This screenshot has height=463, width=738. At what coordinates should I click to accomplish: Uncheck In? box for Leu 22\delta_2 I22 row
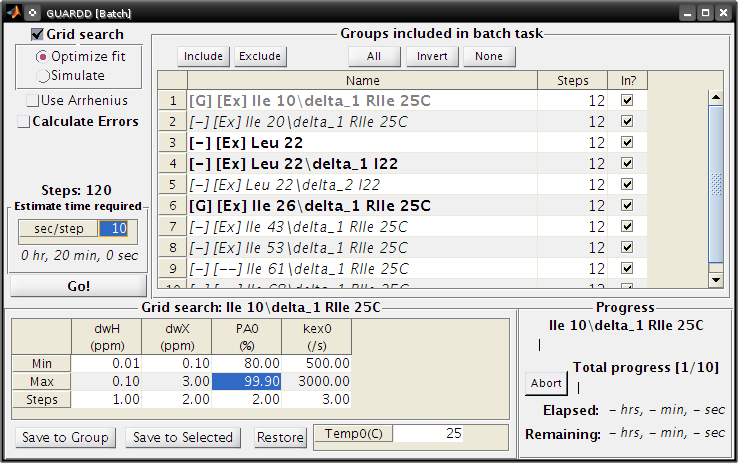[x=627, y=184]
